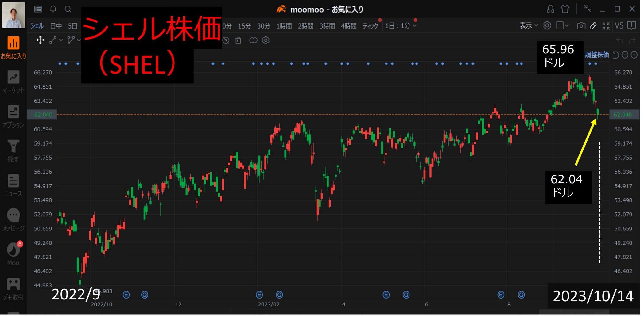The width and height of the screenshot is (644, 316).
Task: Open customer support headset icon
Action: click(x=550, y=9)
